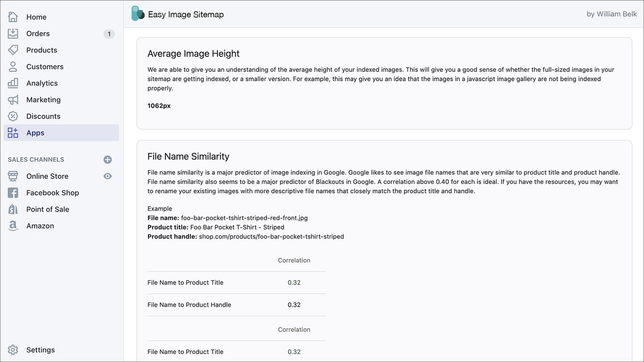Select the Point of Sale icon

coord(13,209)
